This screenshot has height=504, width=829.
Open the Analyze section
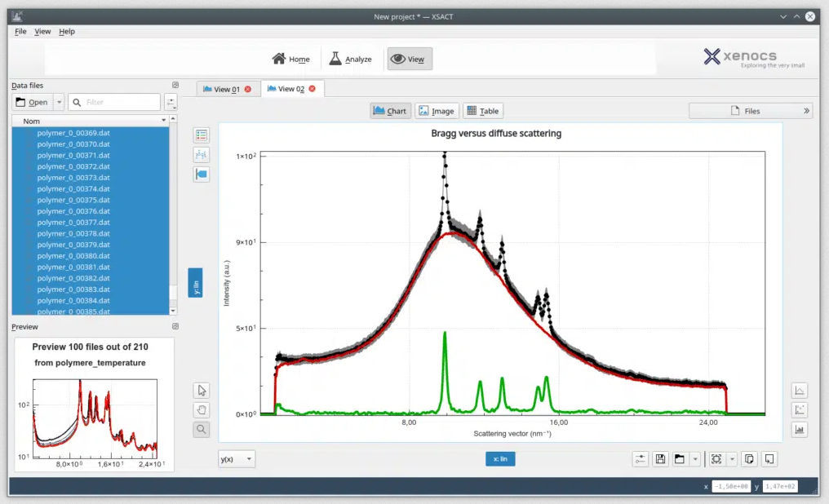pos(351,59)
